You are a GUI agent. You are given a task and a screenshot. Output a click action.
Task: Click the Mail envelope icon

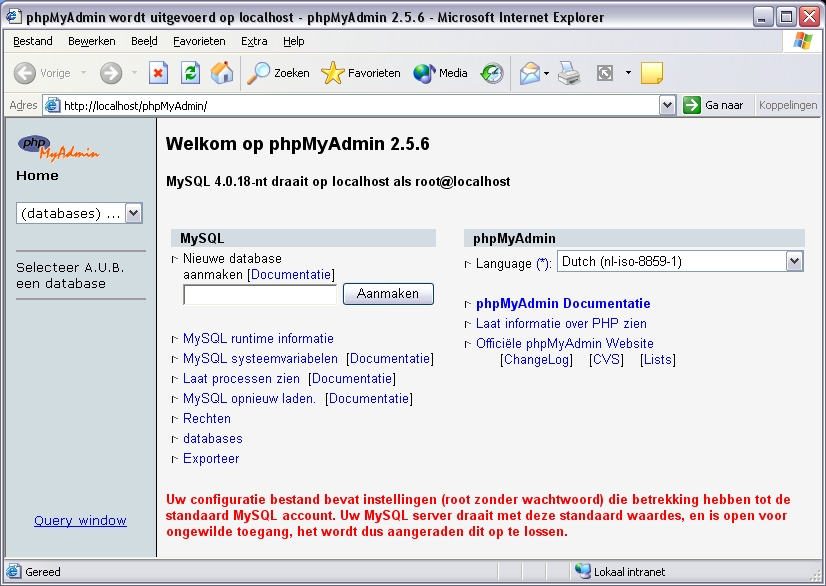point(529,73)
